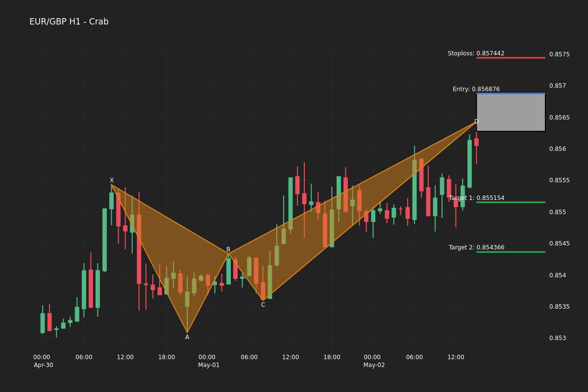Click the chart title EUR/GBP H1 - Crab
Viewport: 588px width, 392px height.
pos(69,22)
